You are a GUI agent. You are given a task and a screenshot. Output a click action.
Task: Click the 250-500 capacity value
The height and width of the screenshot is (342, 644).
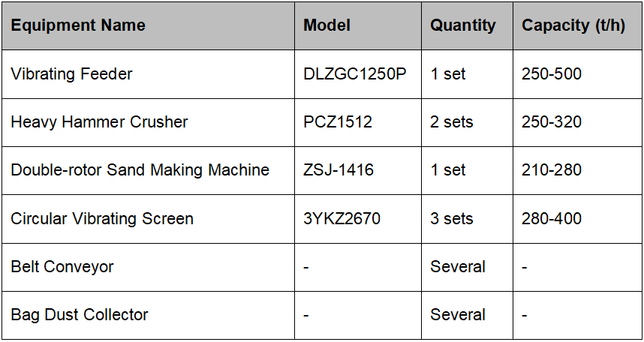(552, 74)
